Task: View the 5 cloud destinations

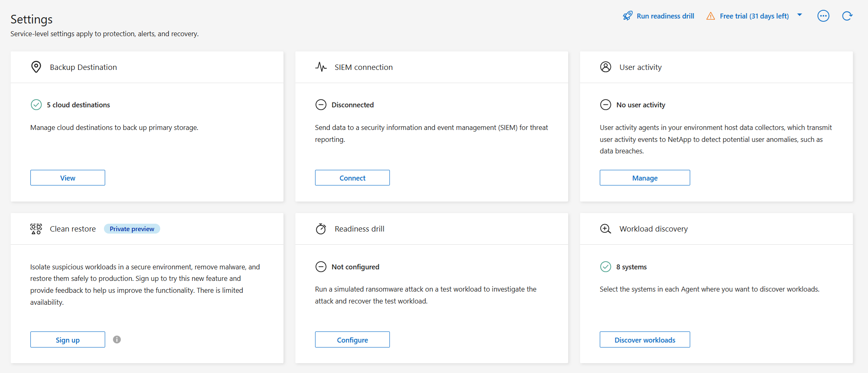Action: 67,178
